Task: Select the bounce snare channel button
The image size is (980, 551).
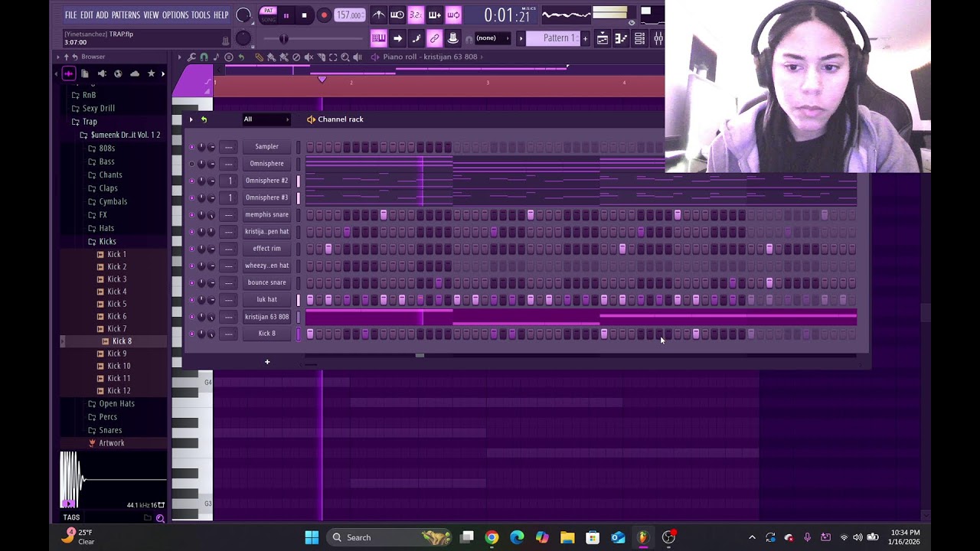Action: 266,282
